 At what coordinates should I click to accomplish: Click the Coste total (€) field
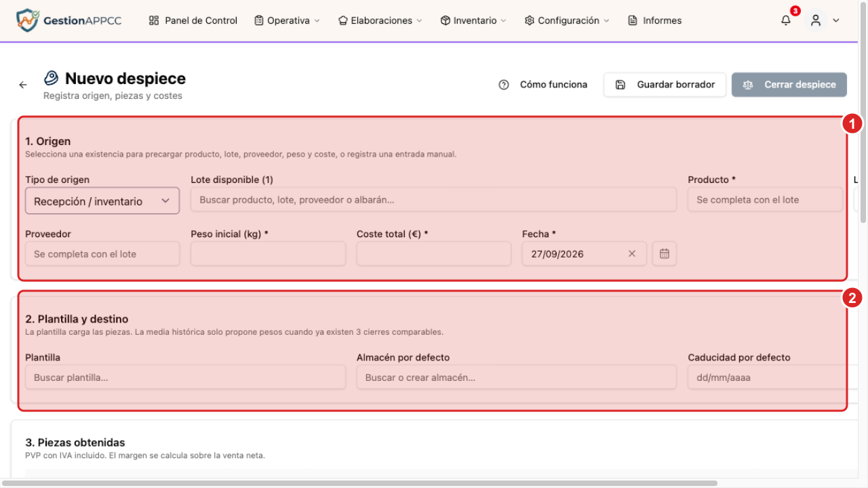coord(434,254)
